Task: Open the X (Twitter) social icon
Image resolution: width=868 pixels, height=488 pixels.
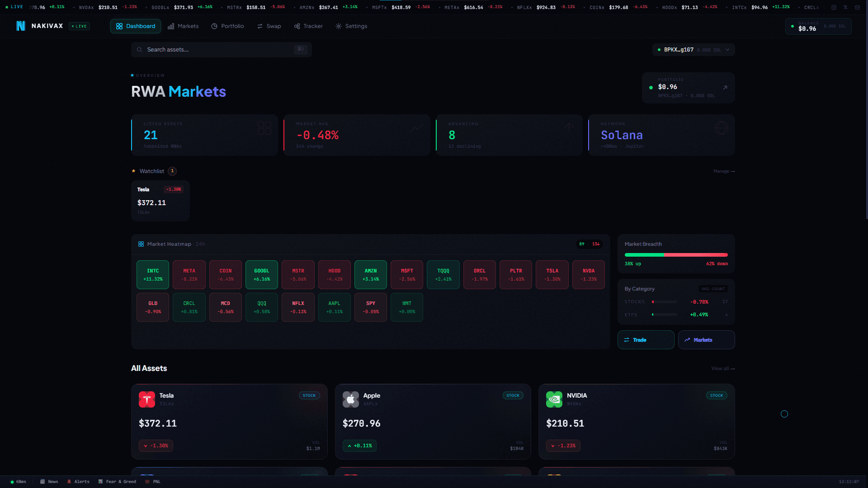Action: click(845, 7)
